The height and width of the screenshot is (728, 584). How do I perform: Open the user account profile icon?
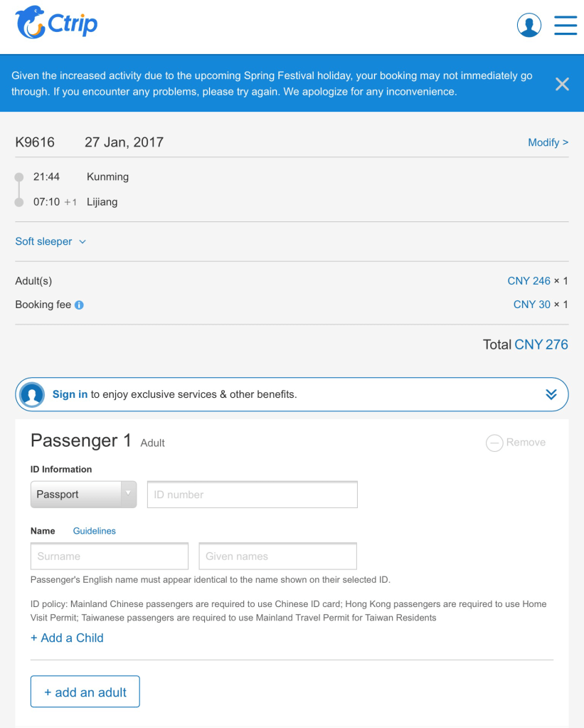(529, 25)
